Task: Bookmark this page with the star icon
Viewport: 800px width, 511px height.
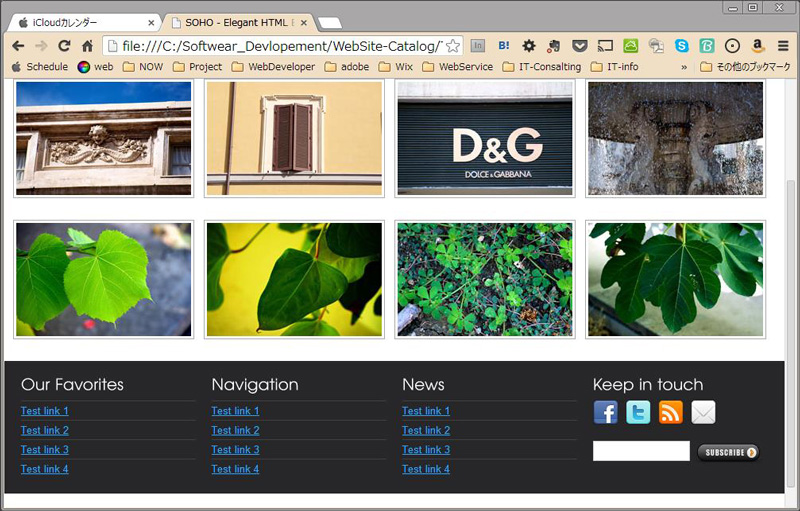Action: pos(453,46)
